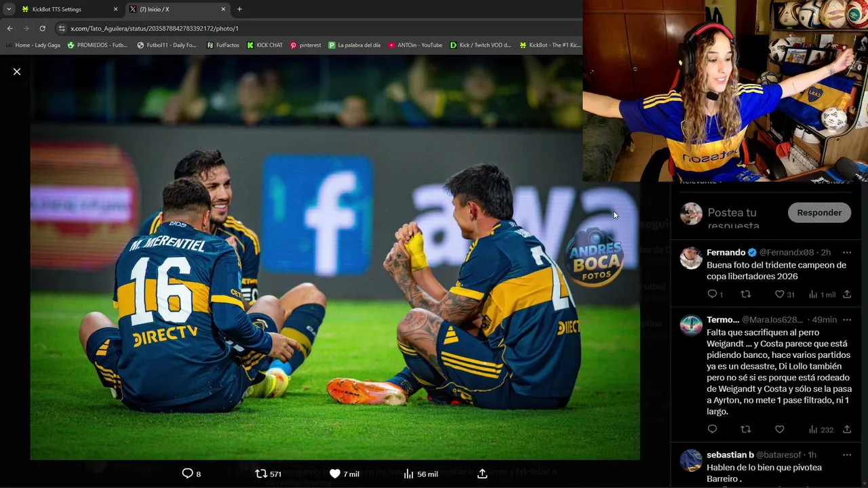The height and width of the screenshot is (488, 868).
Task: Open Fernando's profile name link
Action: (x=726, y=252)
